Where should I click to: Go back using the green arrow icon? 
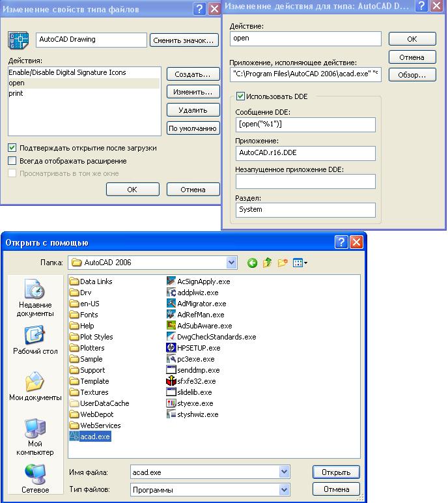(253, 263)
